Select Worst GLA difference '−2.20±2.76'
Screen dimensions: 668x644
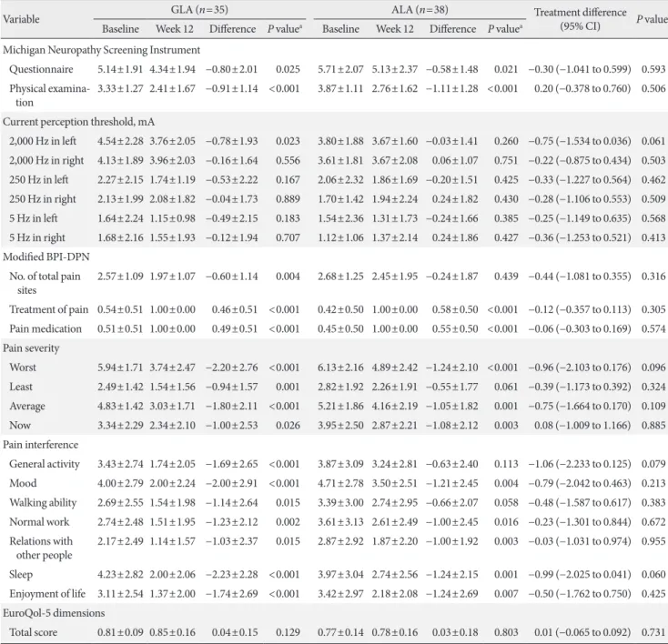point(232,367)
